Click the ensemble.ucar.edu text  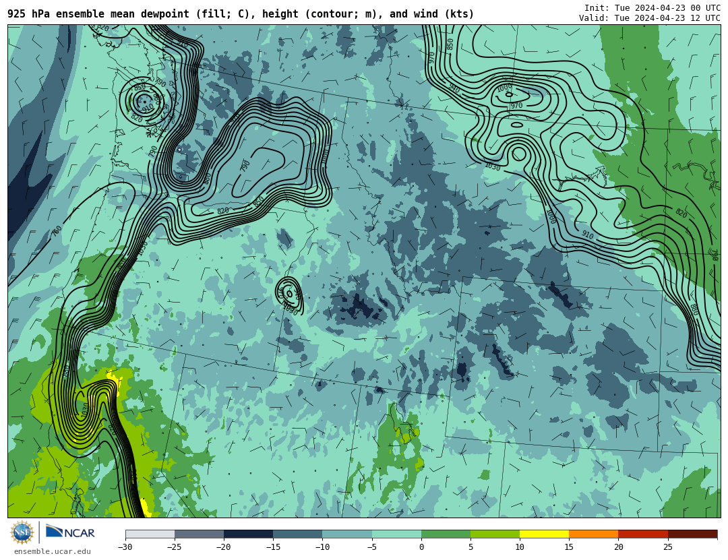coord(53,551)
